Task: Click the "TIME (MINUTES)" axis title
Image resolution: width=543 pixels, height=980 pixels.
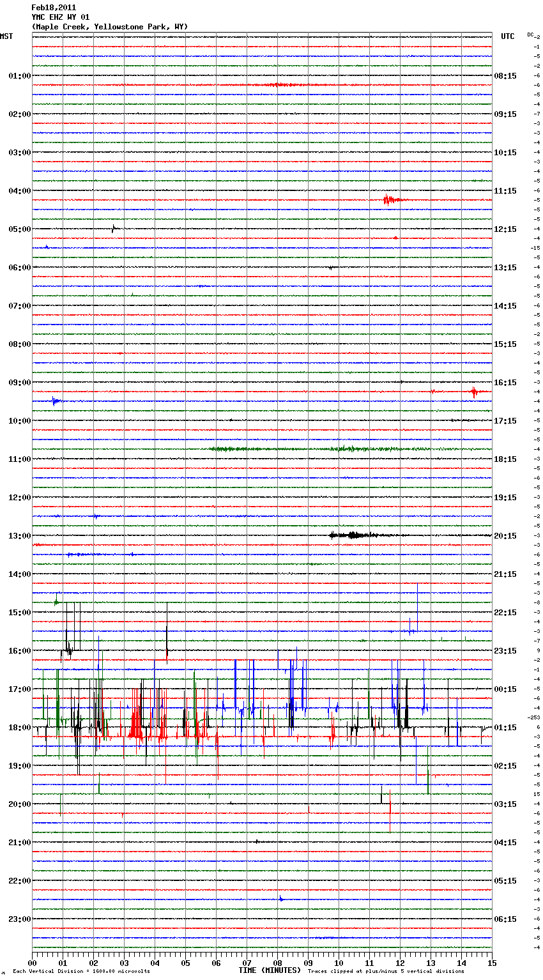Action: (270, 970)
